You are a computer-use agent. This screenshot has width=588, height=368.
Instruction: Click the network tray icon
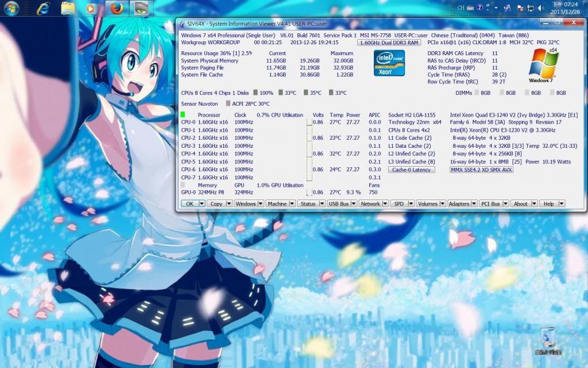(531, 8)
